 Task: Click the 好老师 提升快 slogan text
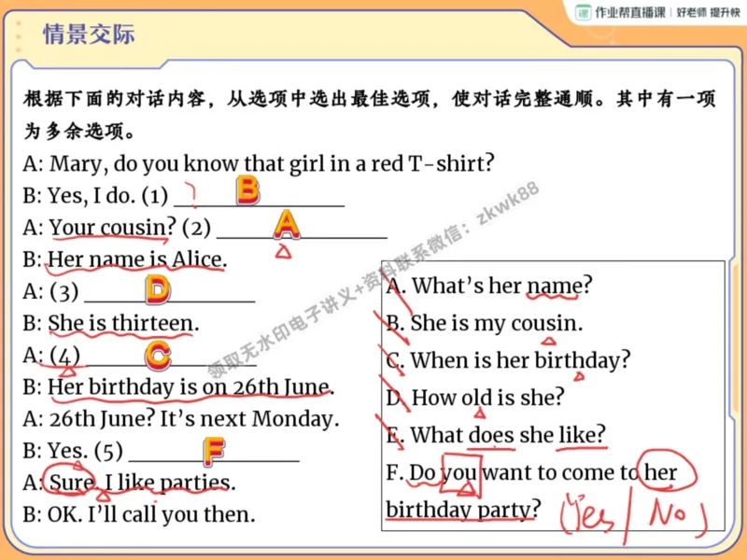709,12
